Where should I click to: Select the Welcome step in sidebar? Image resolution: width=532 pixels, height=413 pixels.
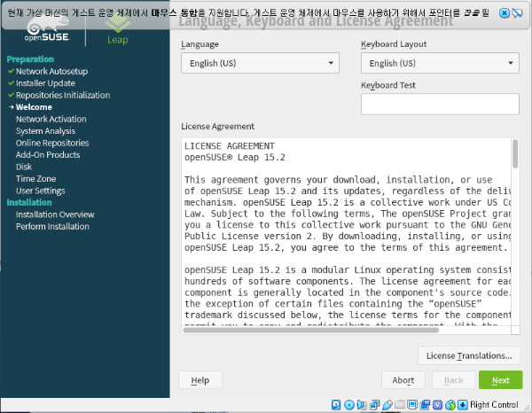[x=34, y=107]
